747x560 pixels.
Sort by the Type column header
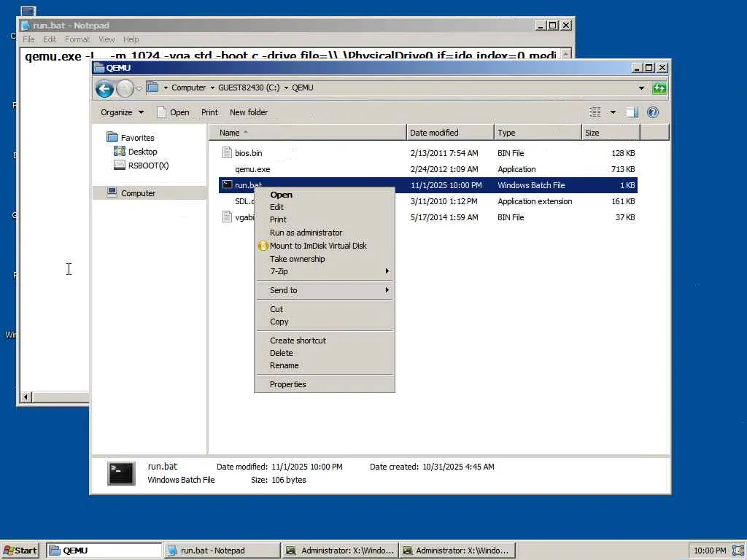click(x=538, y=133)
